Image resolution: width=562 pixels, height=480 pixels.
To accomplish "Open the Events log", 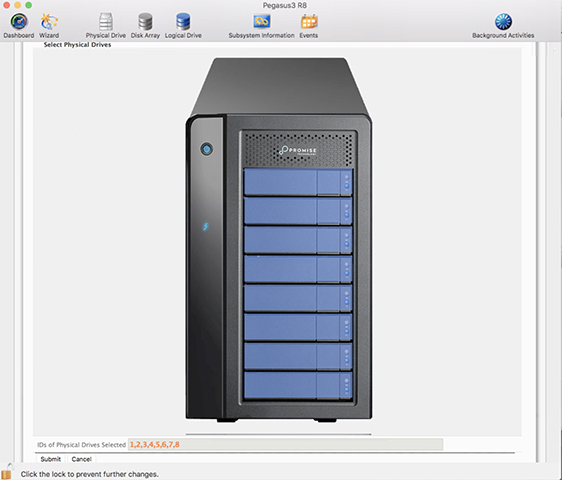I will 309,26.
